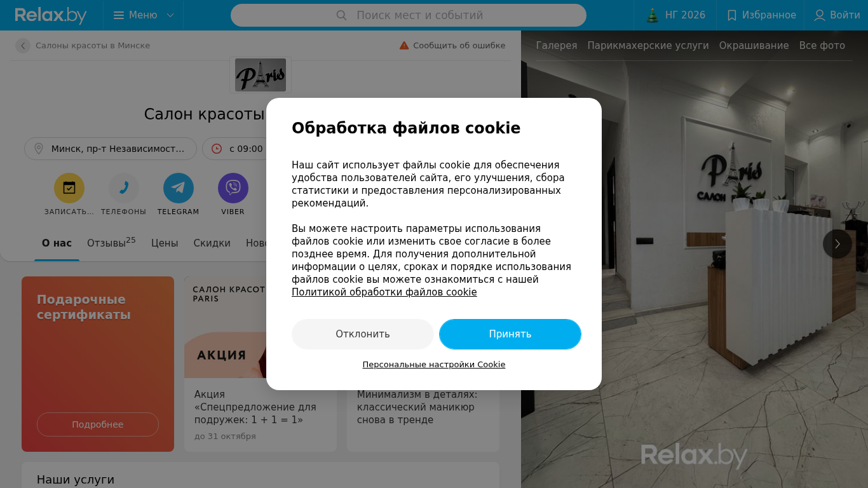Screen dimensions: 868x488
Task: Go back using the arrow beside Салоны красоты в Минске
Action: [x=23, y=46]
